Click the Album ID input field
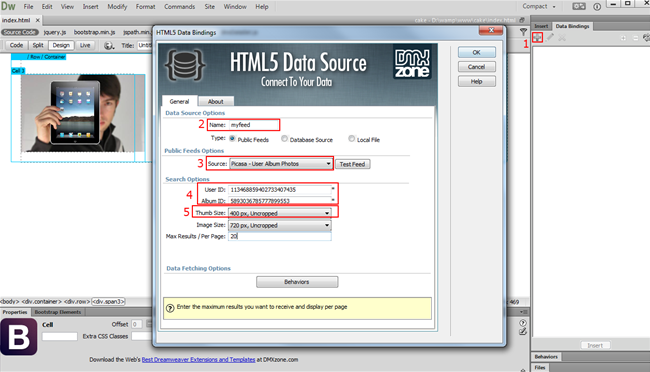 (279, 201)
